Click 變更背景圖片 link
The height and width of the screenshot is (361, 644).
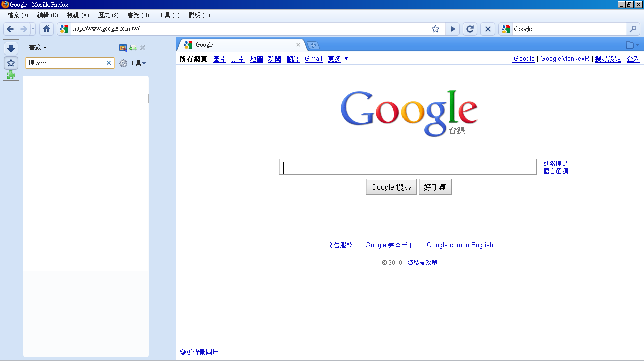coord(199,352)
